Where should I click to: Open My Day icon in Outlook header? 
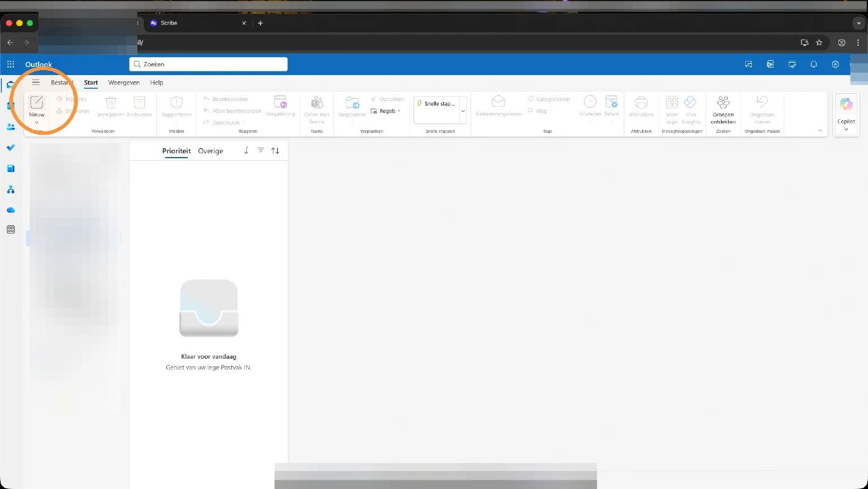click(792, 65)
